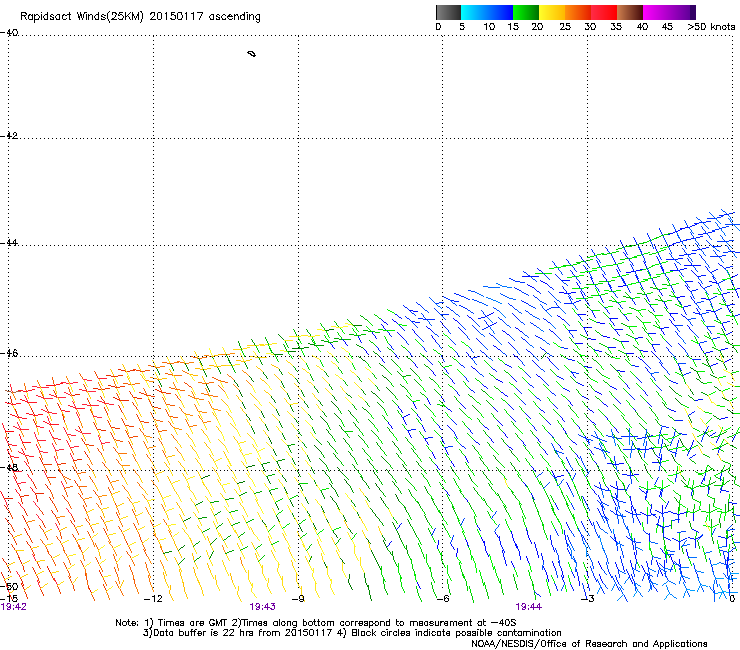Click the green 15-20 knots color band
Viewport: 740px width, 650px height.
[526, 12]
